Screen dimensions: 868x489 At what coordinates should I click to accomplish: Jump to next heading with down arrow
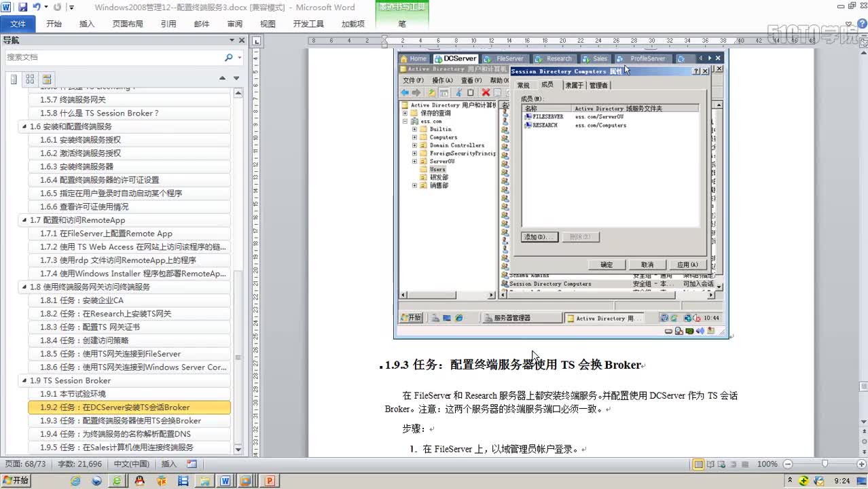tap(236, 78)
